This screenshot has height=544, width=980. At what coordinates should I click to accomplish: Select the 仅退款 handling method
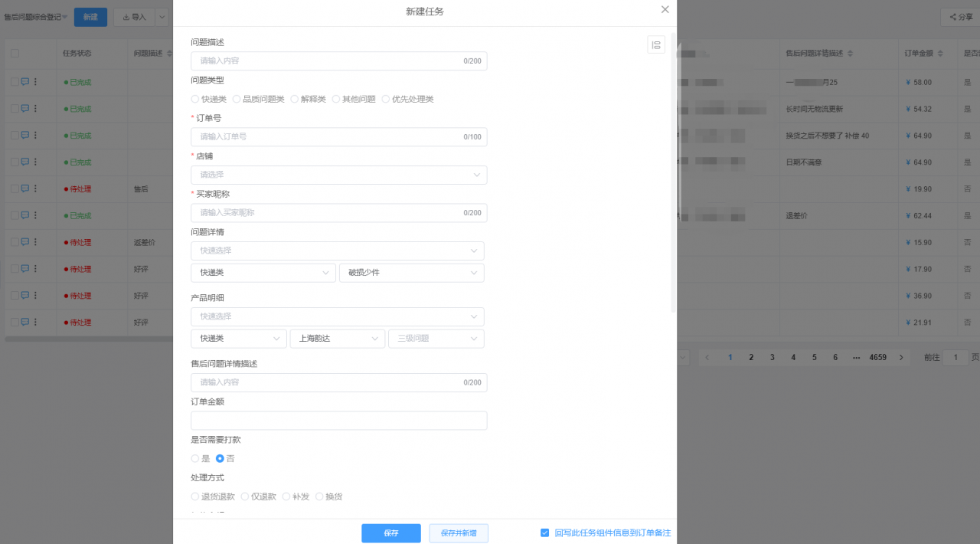(x=245, y=496)
